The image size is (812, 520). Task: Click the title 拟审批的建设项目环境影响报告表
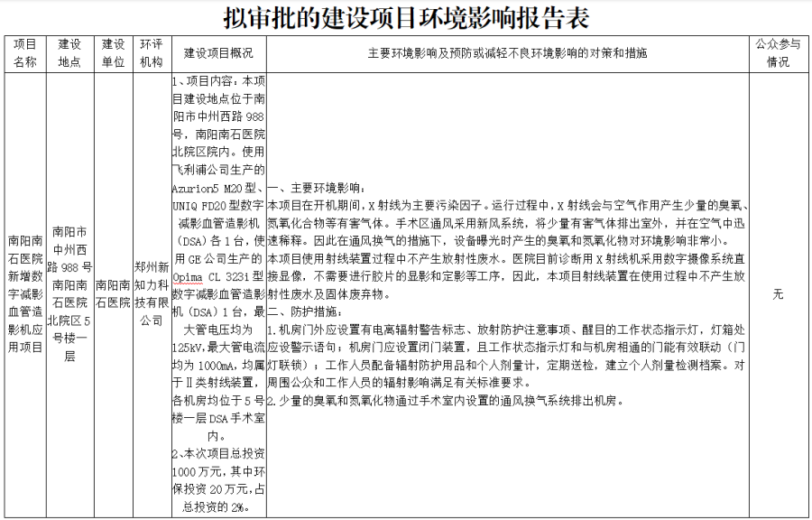point(406,18)
